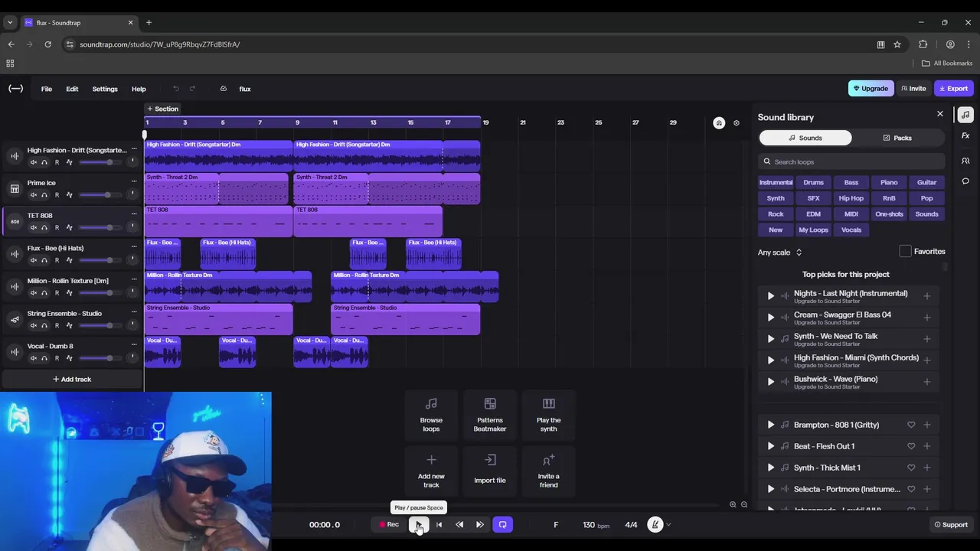980x551 pixels.
Task: Add Synth - Thick Mist 1 to project
Action: 927,468
